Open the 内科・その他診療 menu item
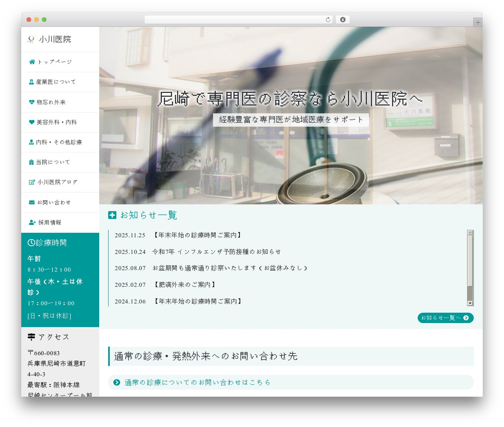This screenshot has width=504, height=427. tap(60, 142)
